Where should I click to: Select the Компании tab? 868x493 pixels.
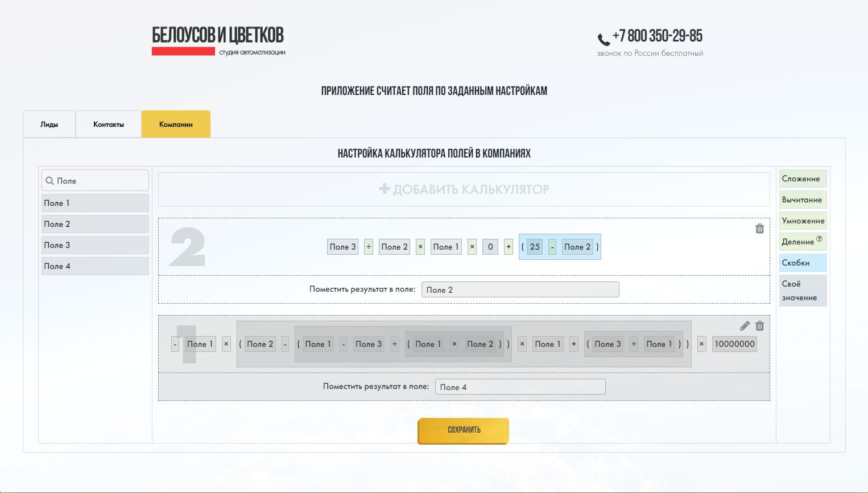[x=176, y=124]
